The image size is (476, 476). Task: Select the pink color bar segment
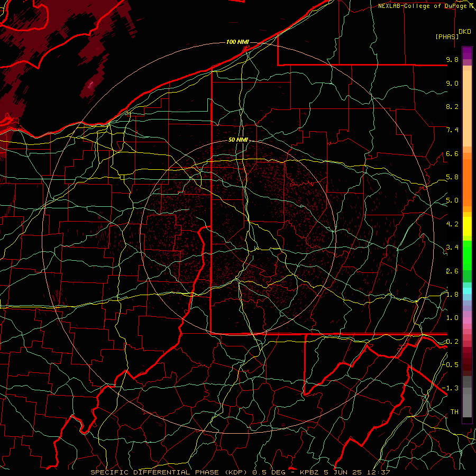pyautogui.click(x=467, y=321)
